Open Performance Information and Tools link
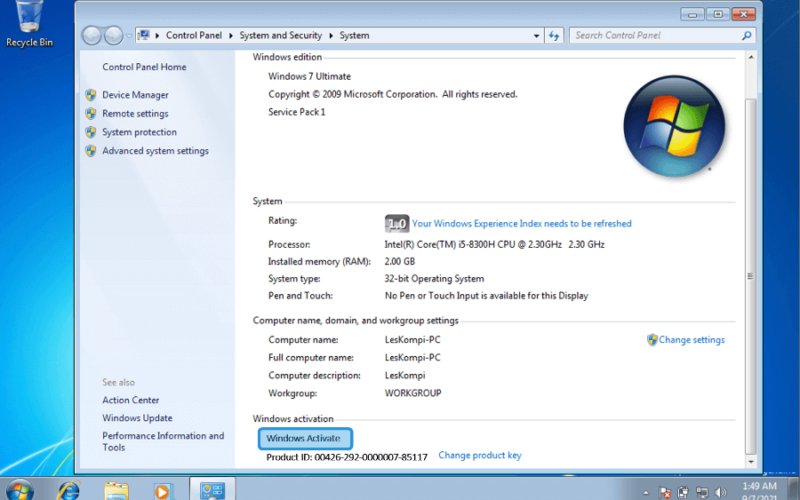The height and width of the screenshot is (500, 800). [x=163, y=441]
